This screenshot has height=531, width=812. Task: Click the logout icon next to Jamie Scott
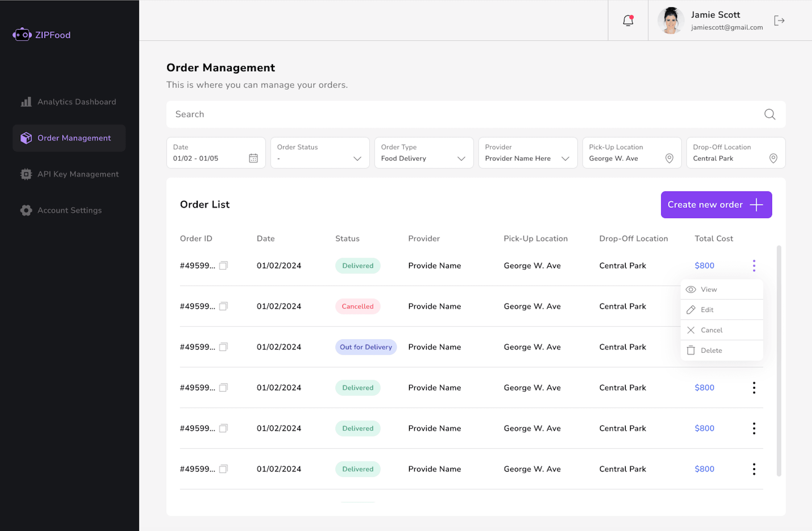780,20
